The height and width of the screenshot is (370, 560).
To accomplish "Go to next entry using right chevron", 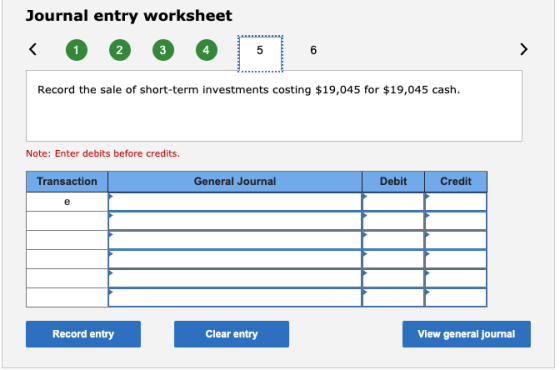I will (524, 49).
